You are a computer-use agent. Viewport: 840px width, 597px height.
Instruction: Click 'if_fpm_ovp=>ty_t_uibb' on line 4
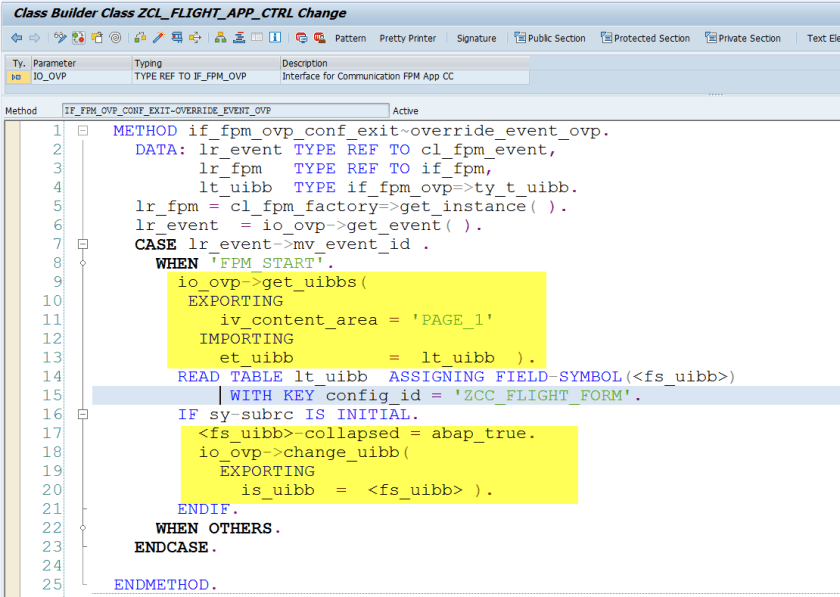coord(458,188)
